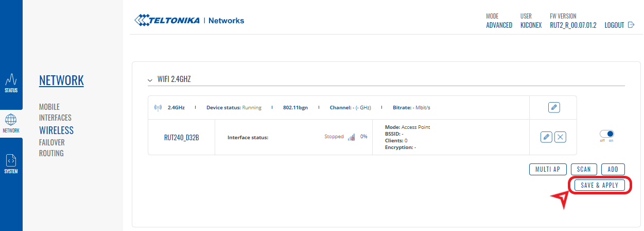Image resolution: width=644 pixels, height=231 pixels.
Task: Edit the RUT240_D32B interface
Action: coord(546,137)
